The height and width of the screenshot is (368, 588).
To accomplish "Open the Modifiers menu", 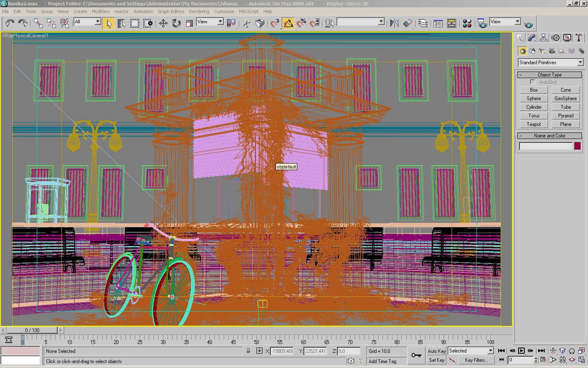I will point(100,11).
